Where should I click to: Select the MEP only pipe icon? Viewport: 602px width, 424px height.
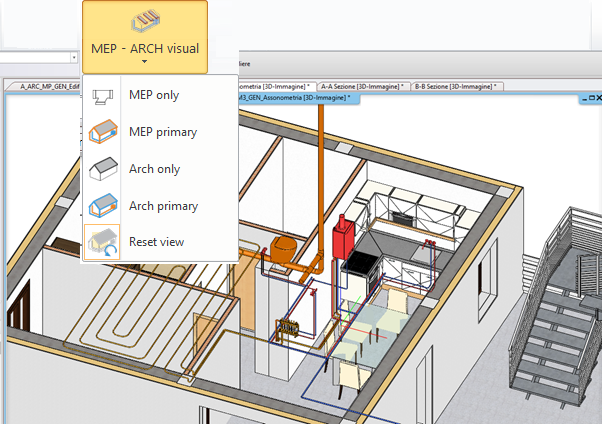coord(101,96)
